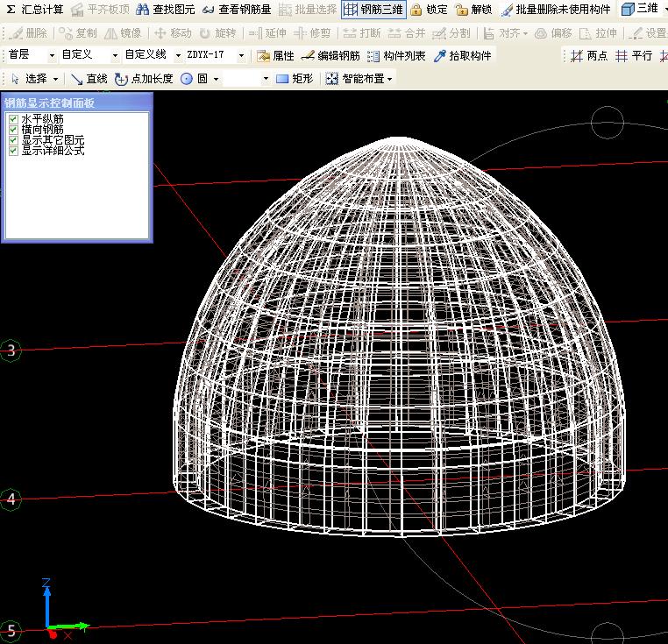Screen dimensions: 668x644
Task: Expand the ZDYX-17 component dropdown
Action: click(242, 56)
